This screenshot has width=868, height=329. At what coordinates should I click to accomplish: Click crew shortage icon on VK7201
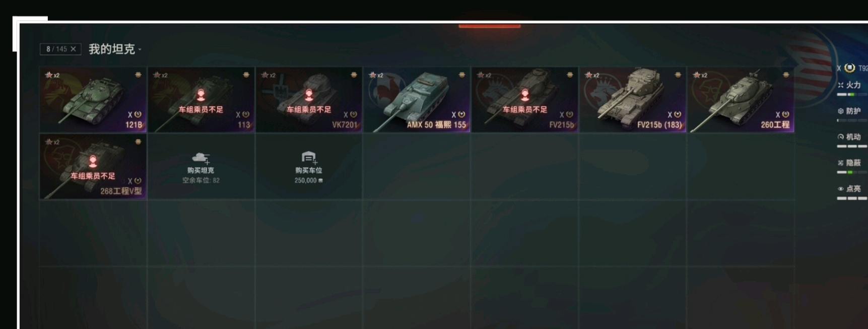(309, 94)
